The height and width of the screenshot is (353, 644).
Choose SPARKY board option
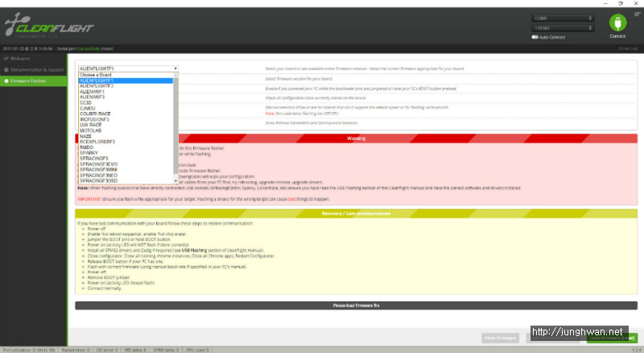coord(126,152)
